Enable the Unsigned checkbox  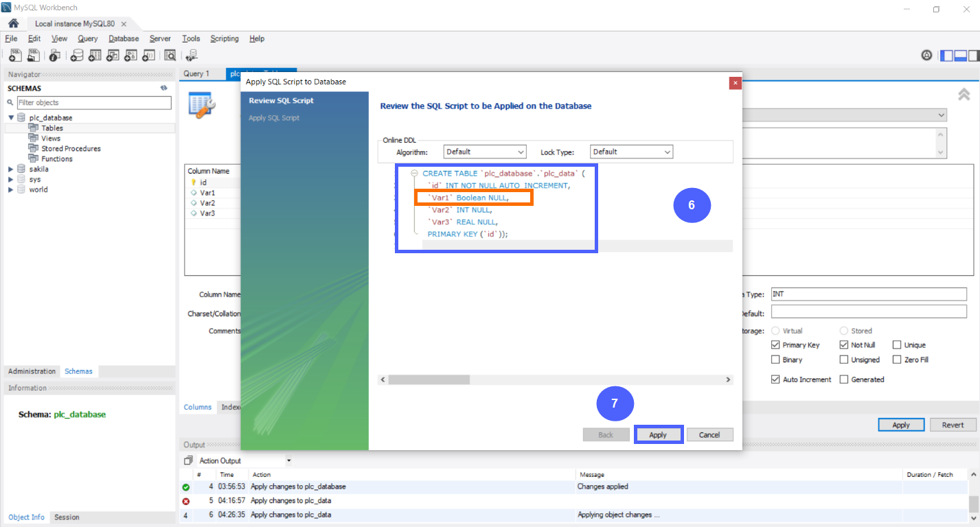tap(844, 360)
